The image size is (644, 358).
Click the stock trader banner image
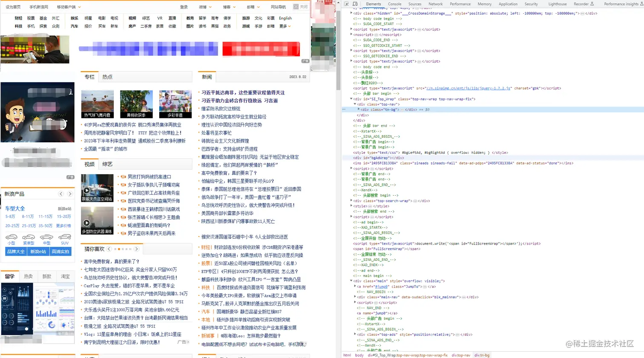point(35,49)
